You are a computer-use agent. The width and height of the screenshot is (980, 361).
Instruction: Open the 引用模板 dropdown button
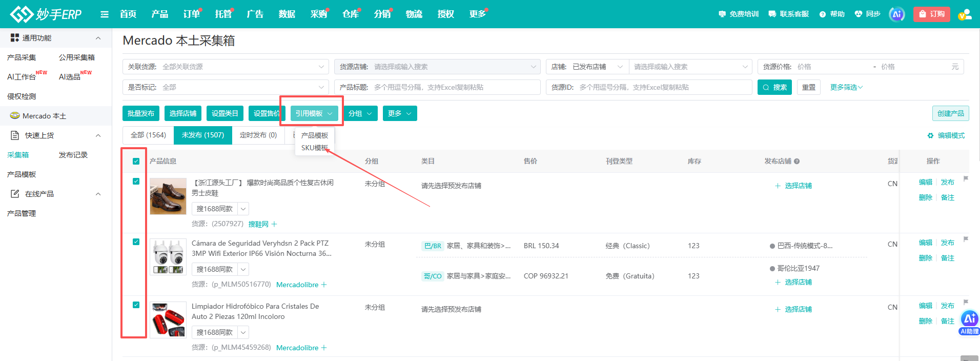click(314, 113)
